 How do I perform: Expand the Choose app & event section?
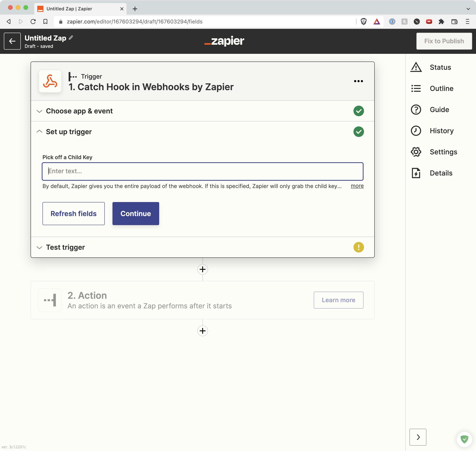[79, 111]
